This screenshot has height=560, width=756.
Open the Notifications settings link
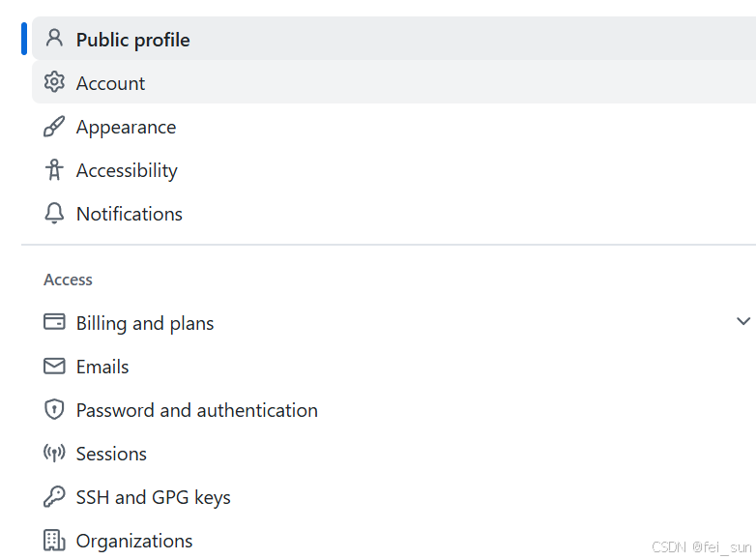coord(130,214)
